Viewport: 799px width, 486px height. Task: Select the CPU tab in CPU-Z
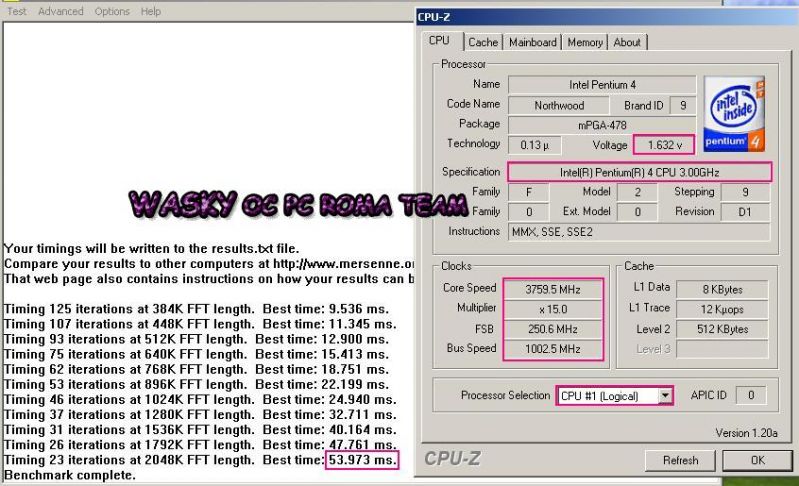[439, 41]
